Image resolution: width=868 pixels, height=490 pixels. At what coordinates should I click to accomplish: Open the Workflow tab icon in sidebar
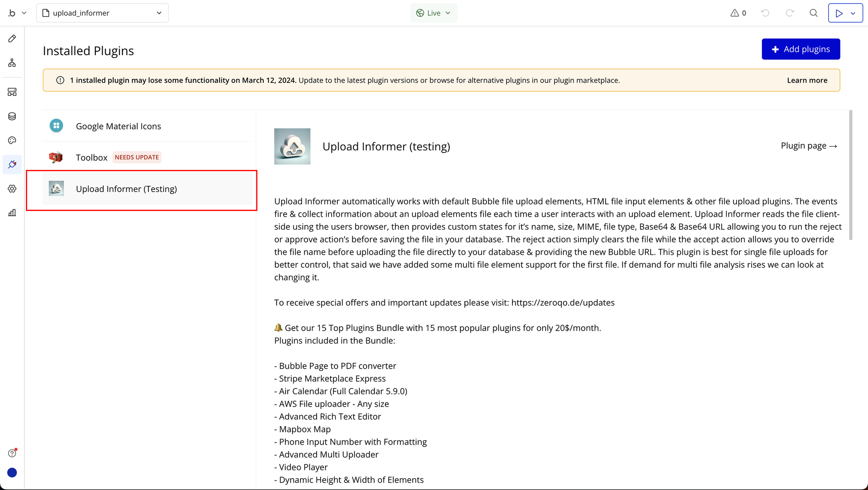(x=12, y=63)
